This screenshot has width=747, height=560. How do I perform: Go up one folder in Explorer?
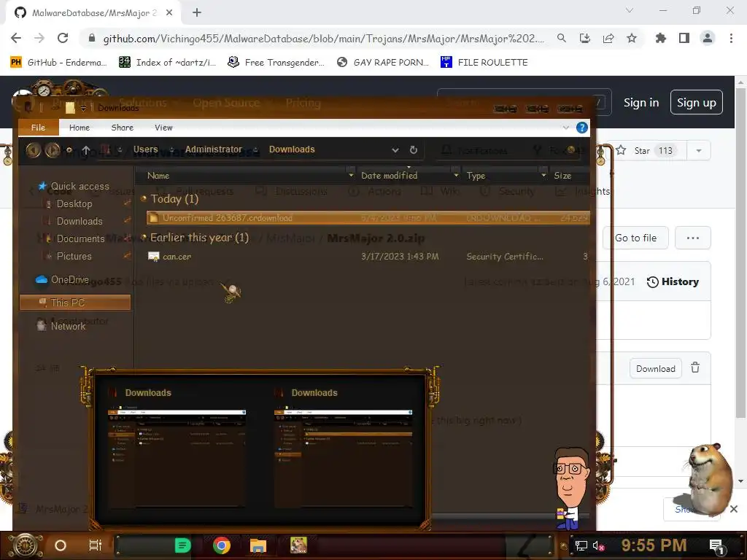[86, 150]
